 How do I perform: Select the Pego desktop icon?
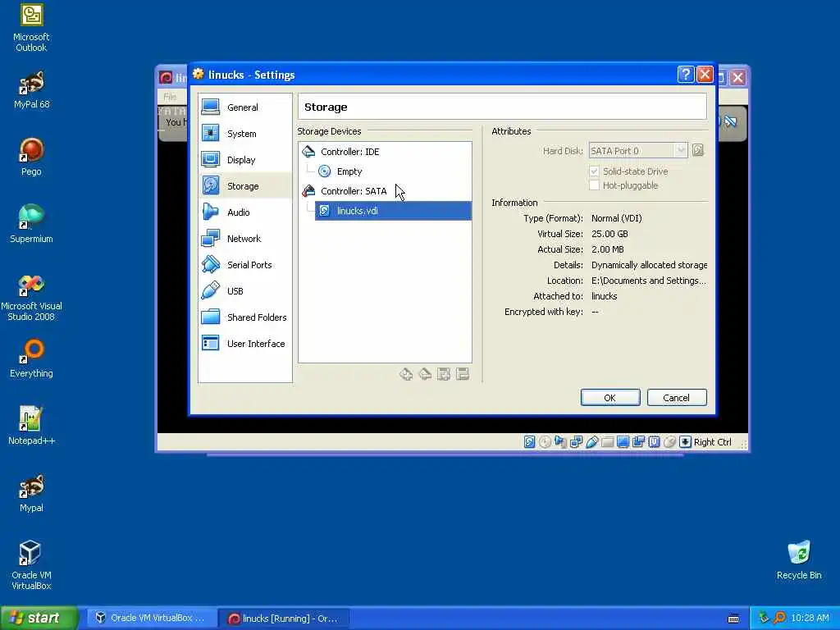31,157
